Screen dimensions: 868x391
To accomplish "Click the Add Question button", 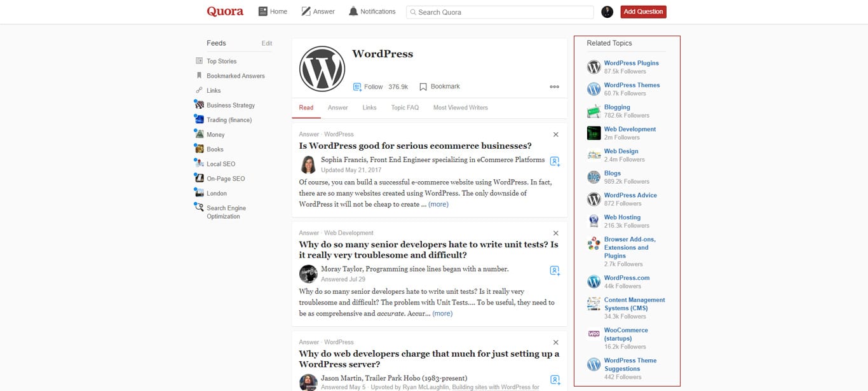I will click(644, 11).
